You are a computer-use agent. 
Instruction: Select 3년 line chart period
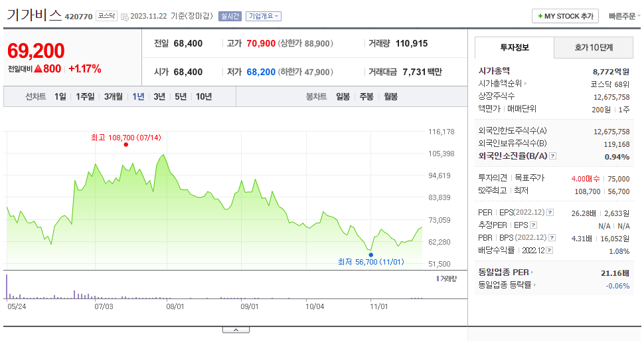click(159, 96)
